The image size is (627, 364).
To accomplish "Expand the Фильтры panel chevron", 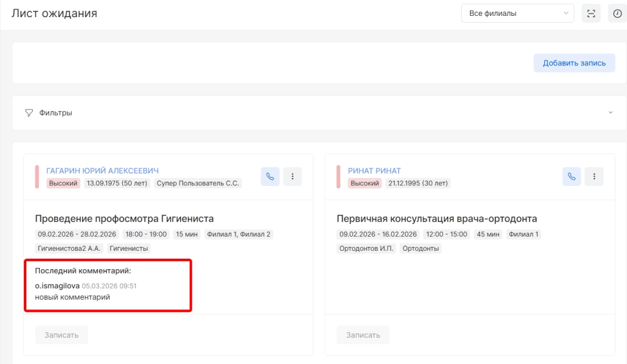I will (610, 113).
